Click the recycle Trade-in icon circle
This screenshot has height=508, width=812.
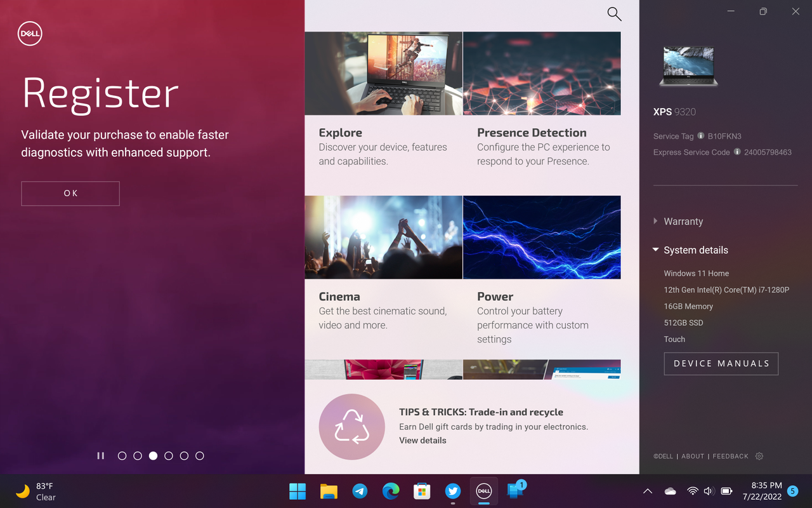(352, 427)
